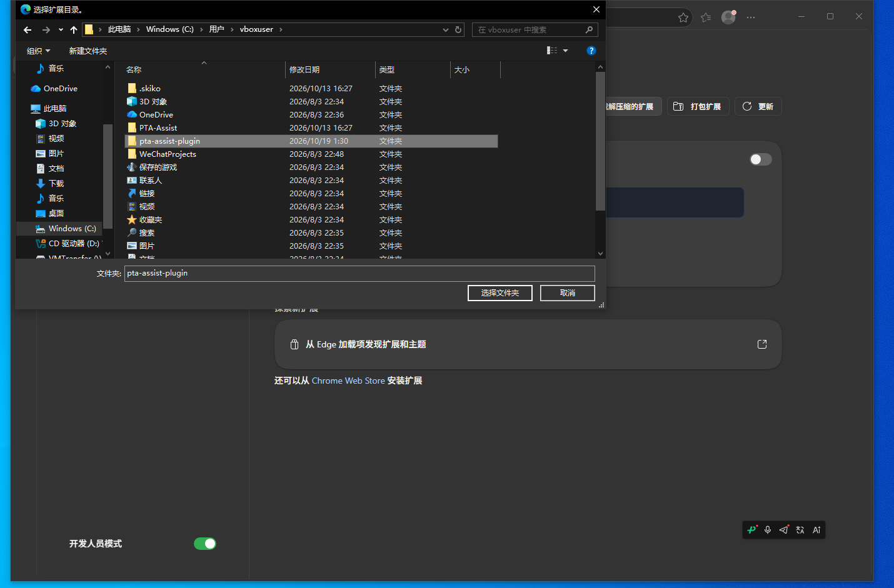This screenshot has width=894, height=588.
Task: Click the file list vertical scrollbar
Action: click(600, 141)
